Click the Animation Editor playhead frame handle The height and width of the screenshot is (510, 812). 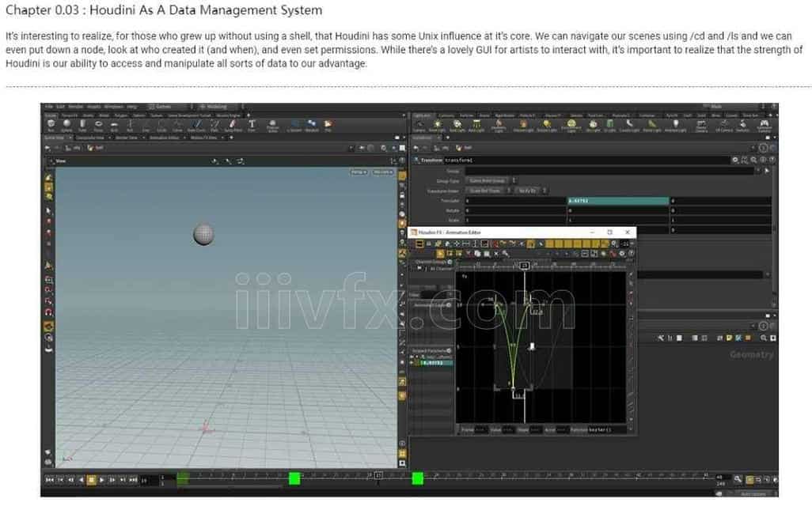tap(525, 266)
